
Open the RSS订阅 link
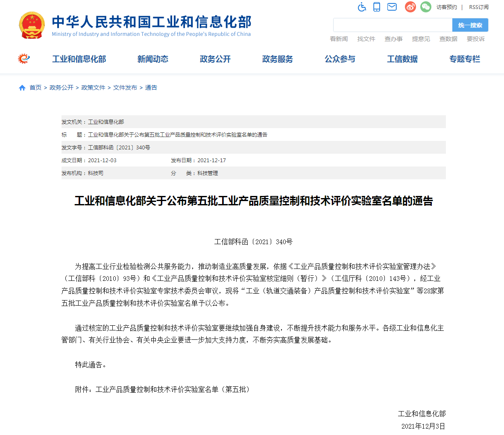coord(478,7)
